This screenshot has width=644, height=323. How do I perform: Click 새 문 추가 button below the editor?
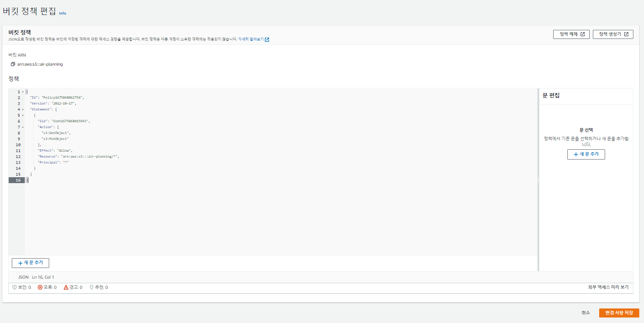coord(31,263)
